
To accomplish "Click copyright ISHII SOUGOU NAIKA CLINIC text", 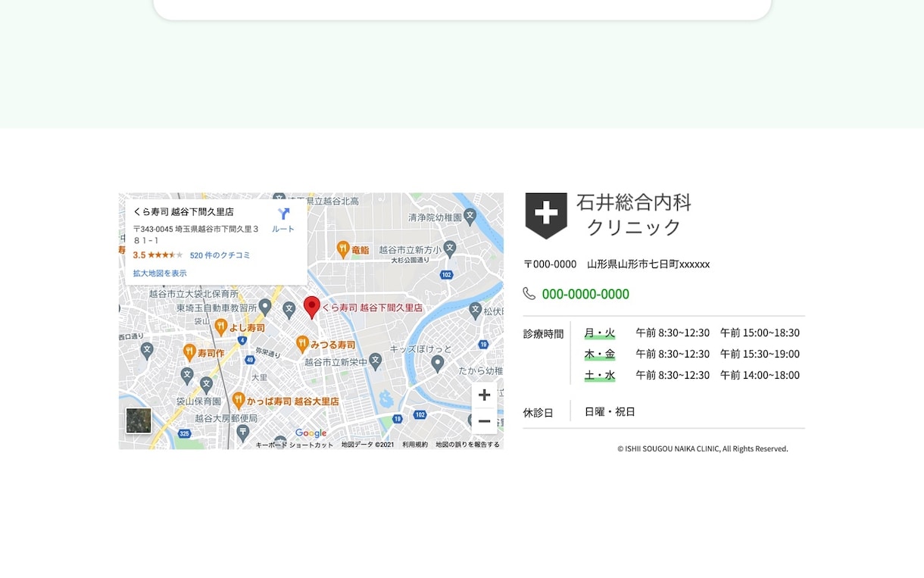I will point(703,448).
